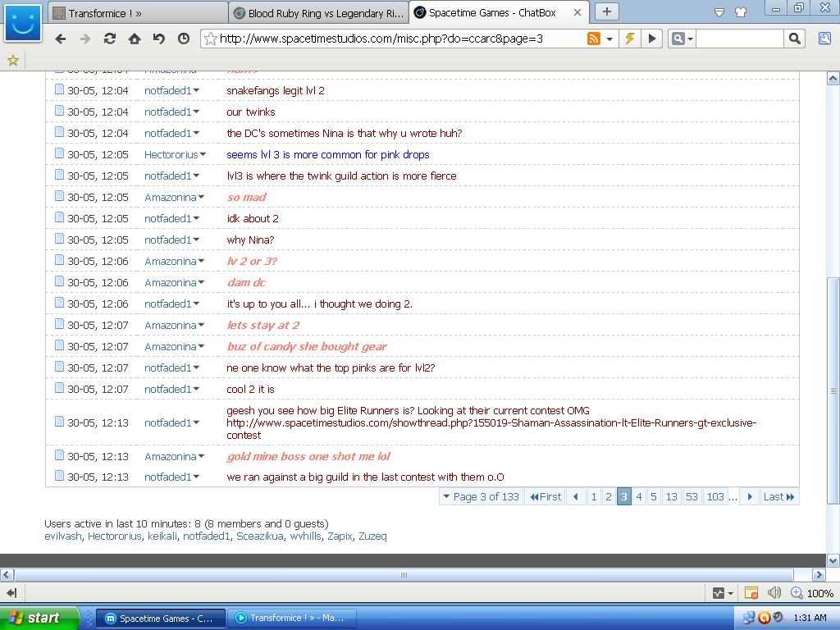Click in the browser search input field

coord(739,39)
